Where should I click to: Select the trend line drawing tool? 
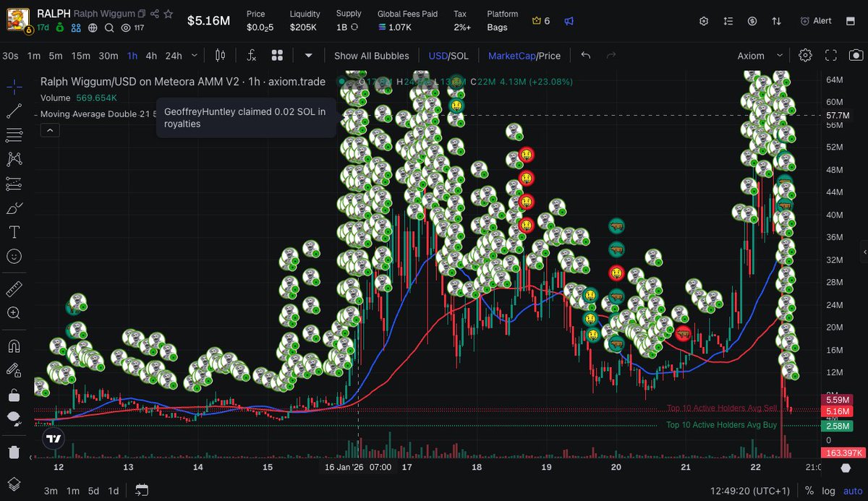coord(14,111)
